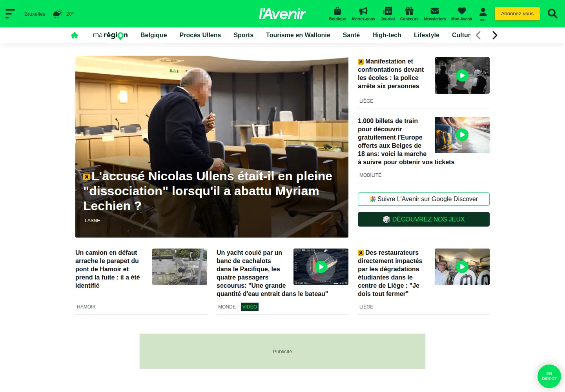Click the MONDE category label
This screenshot has height=392, width=565.
pyautogui.click(x=227, y=307)
